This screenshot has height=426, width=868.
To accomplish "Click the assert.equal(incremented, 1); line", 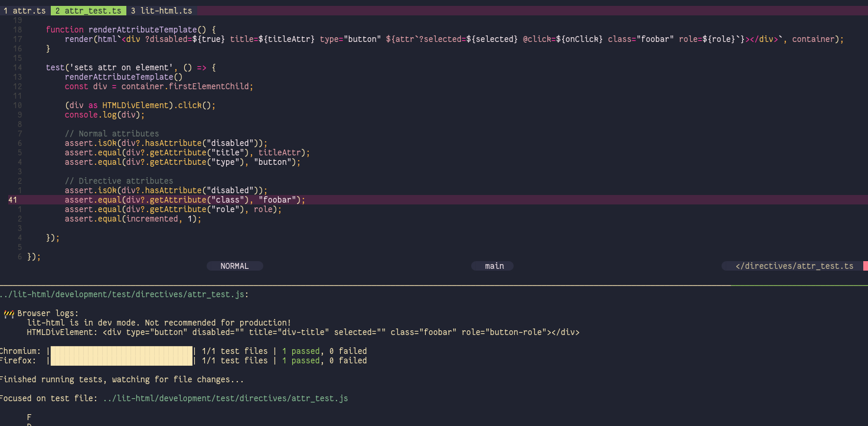I will click(133, 219).
